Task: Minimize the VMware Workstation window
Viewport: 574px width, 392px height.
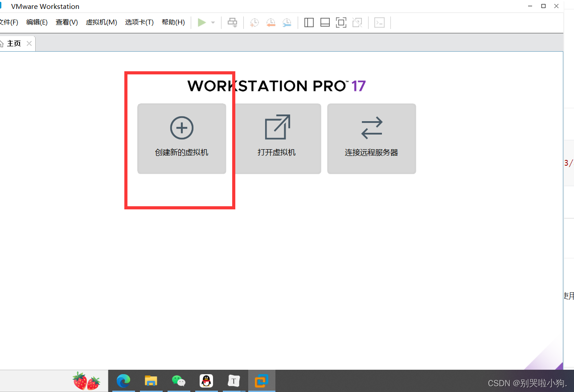Action: tap(530, 6)
